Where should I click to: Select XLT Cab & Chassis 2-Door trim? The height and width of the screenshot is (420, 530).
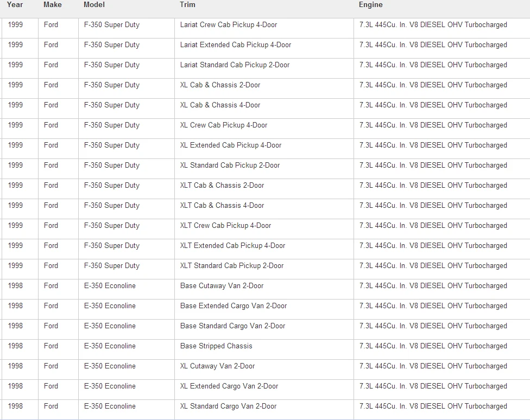point(222,185)
